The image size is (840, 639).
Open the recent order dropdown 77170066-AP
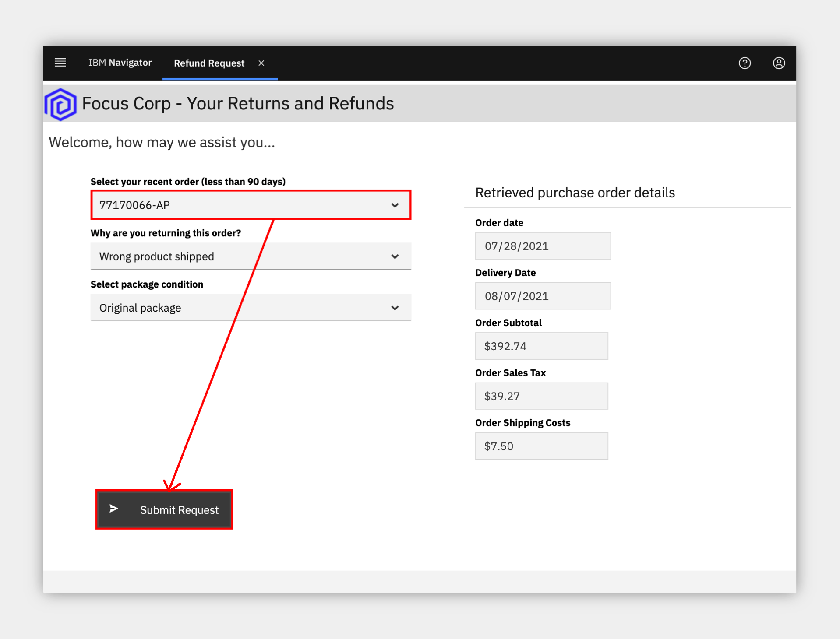point(251,205)
